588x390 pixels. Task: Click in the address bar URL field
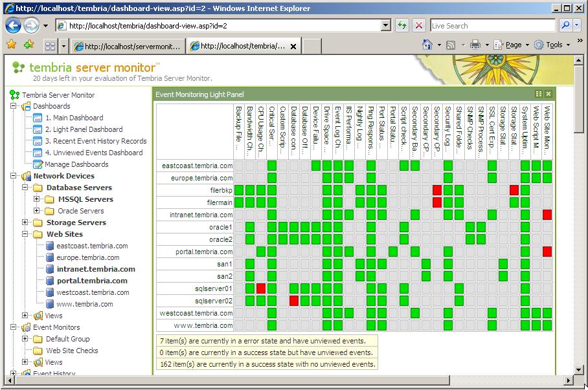[223, 25]
